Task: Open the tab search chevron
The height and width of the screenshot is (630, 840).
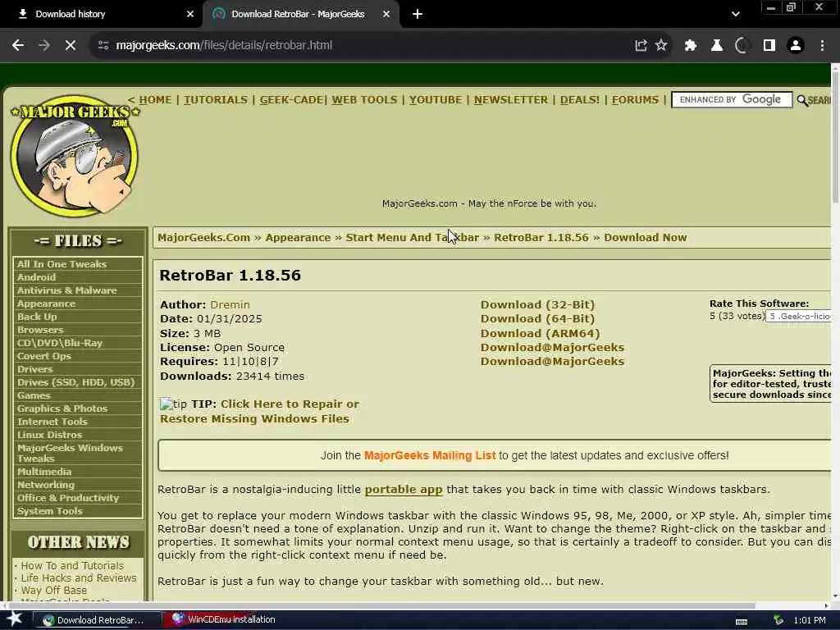Action: click(x=736, y=15)
